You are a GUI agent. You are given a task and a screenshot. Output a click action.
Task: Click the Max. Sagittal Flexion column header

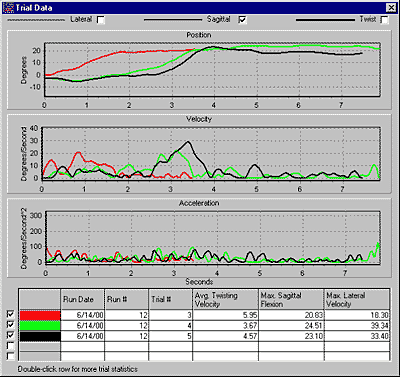291,299
